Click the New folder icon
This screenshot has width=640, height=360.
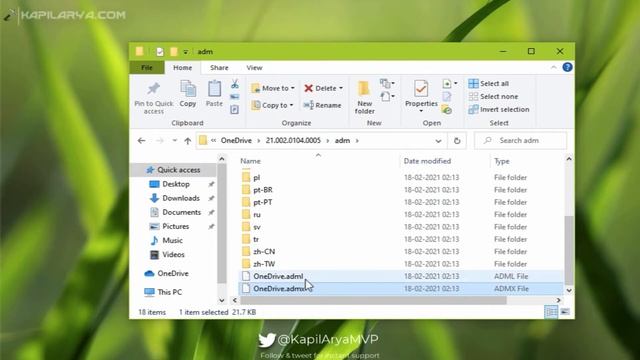tap(364, 89)
